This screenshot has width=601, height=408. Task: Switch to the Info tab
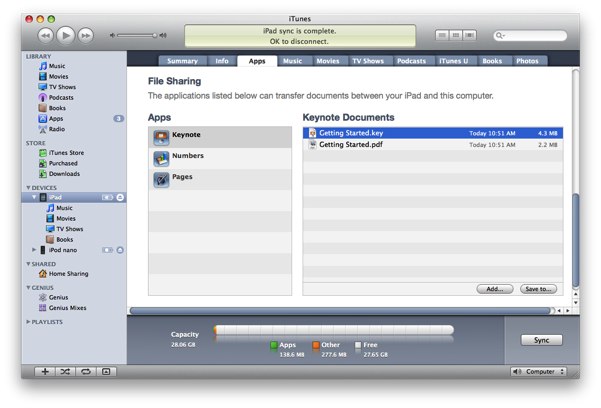coord(222,61)
